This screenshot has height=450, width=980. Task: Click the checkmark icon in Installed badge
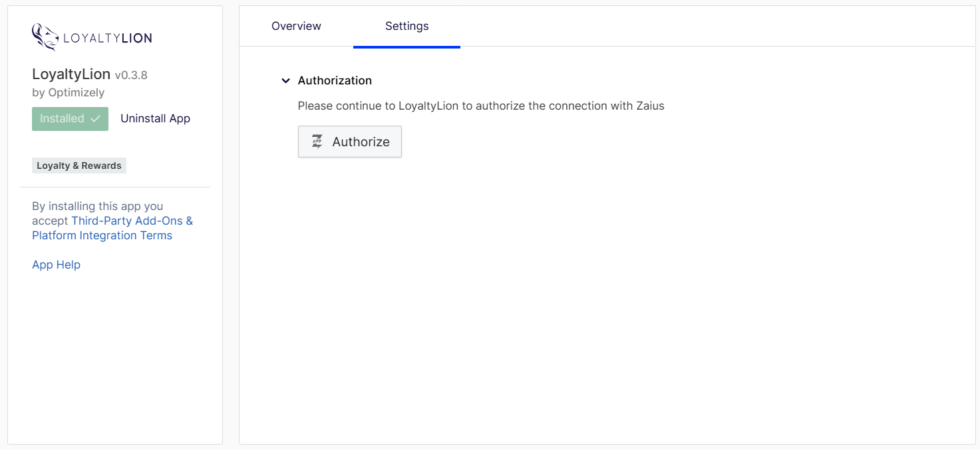pyautogui.click(x=95, y=119)
